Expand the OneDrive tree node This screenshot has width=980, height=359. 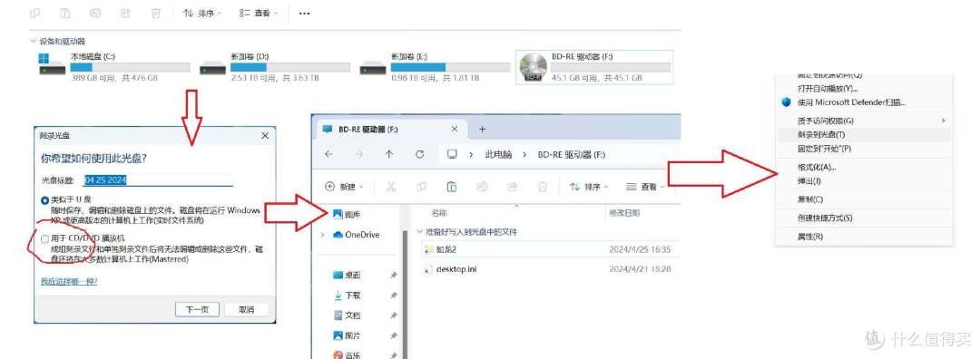tap(322, 235)
